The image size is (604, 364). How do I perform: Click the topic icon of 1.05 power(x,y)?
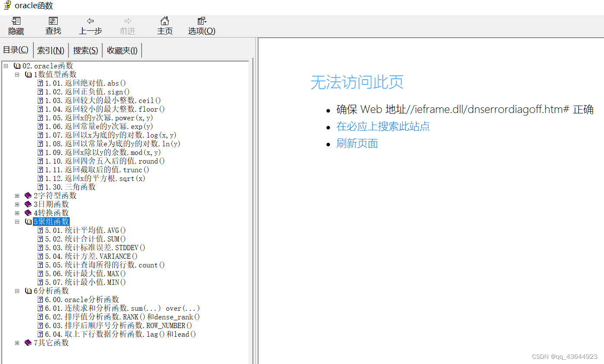pyautogui.click(x=40, y=118)
